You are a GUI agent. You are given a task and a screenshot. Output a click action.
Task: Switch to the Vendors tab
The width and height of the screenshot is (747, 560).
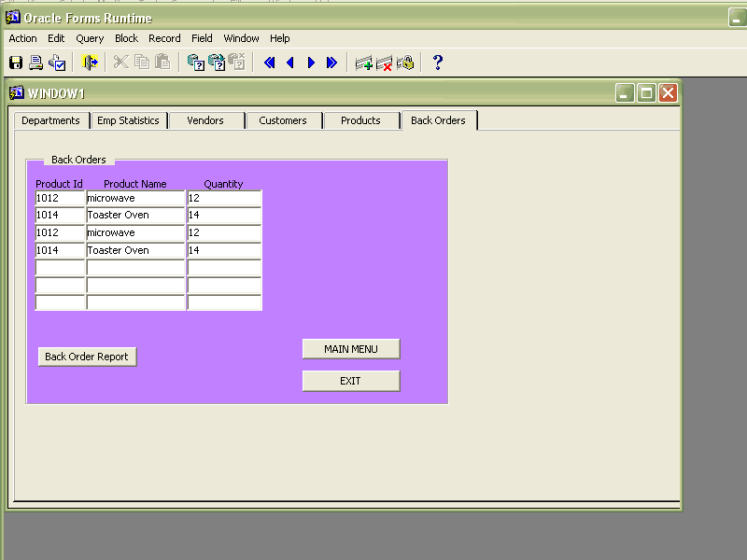tap(205, 120)
